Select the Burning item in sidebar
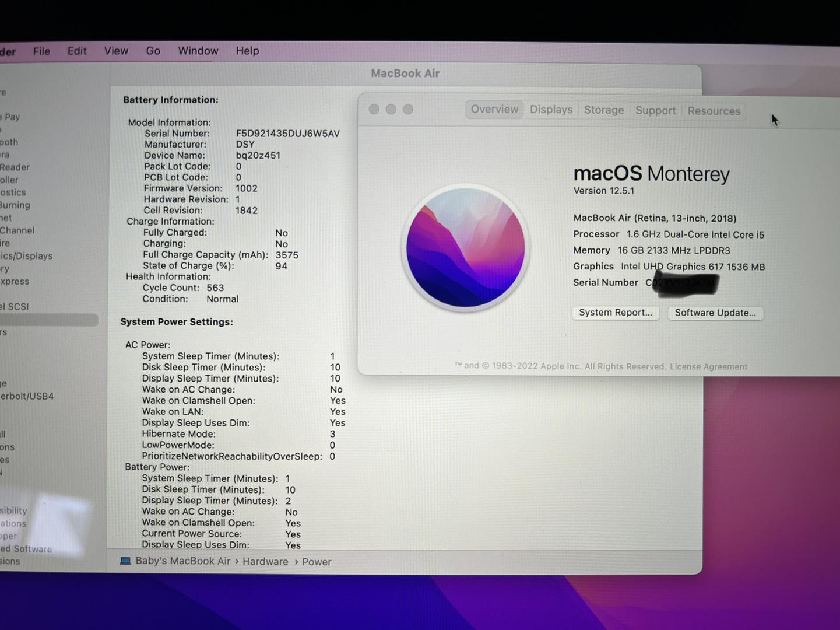Viewport: 840px width, 630px height. (x=15, y=205)
